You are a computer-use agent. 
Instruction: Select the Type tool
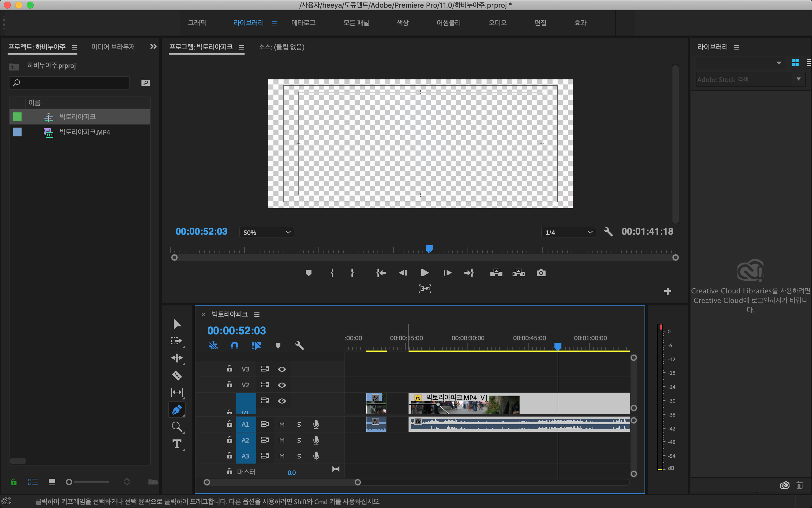(177, 444)
